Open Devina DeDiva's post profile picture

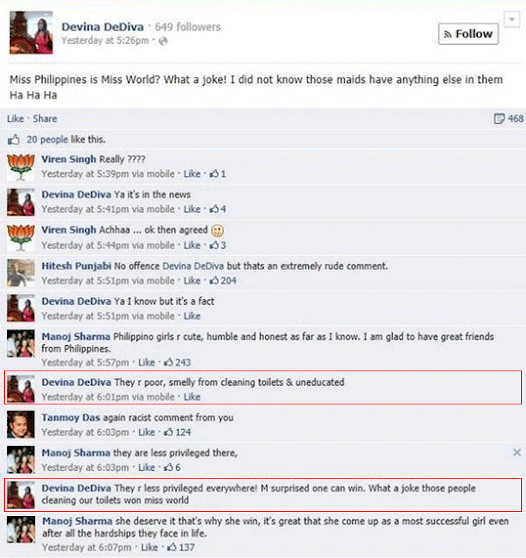click(31, 32)
